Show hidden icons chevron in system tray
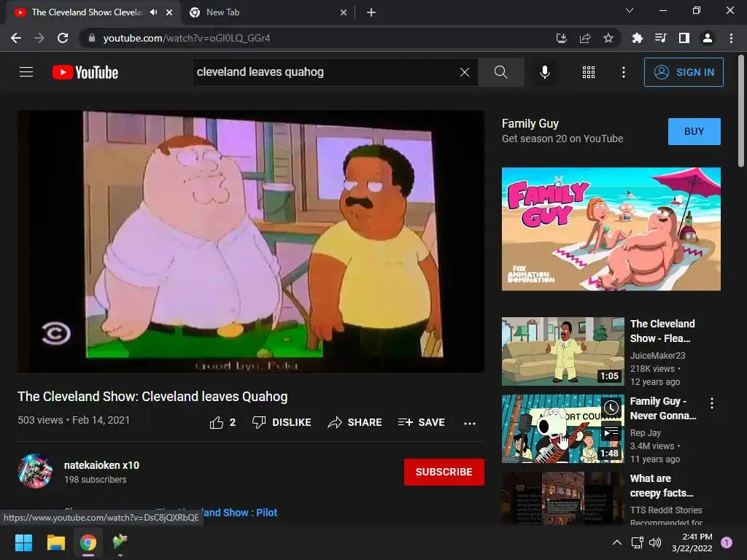 [616, 542]
